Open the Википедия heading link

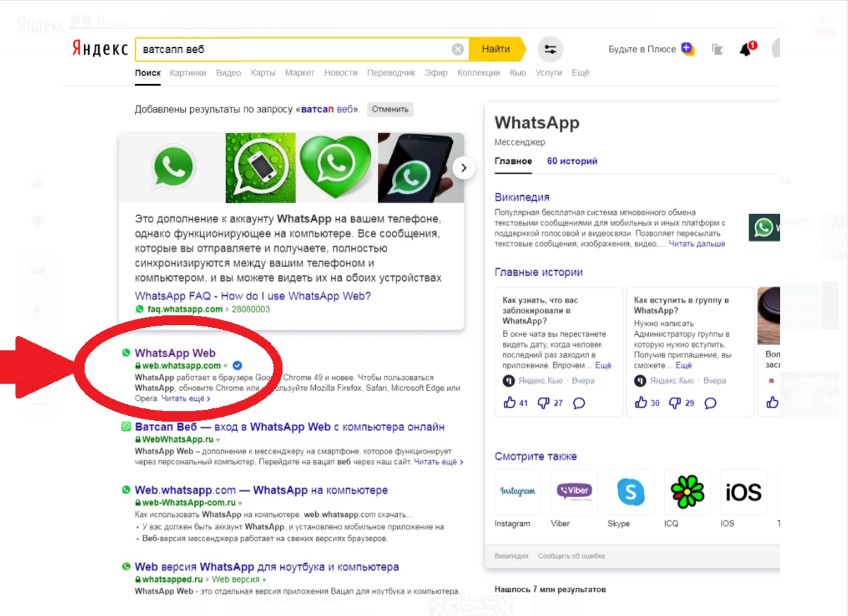point(522,197)
